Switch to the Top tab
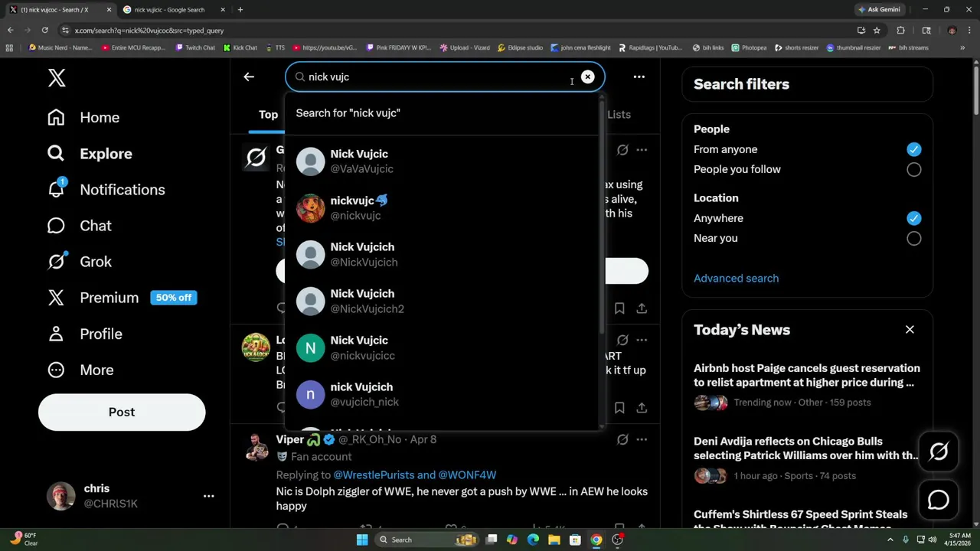The height and width of the screenshot is (551, 980). [x=268, y=114]
